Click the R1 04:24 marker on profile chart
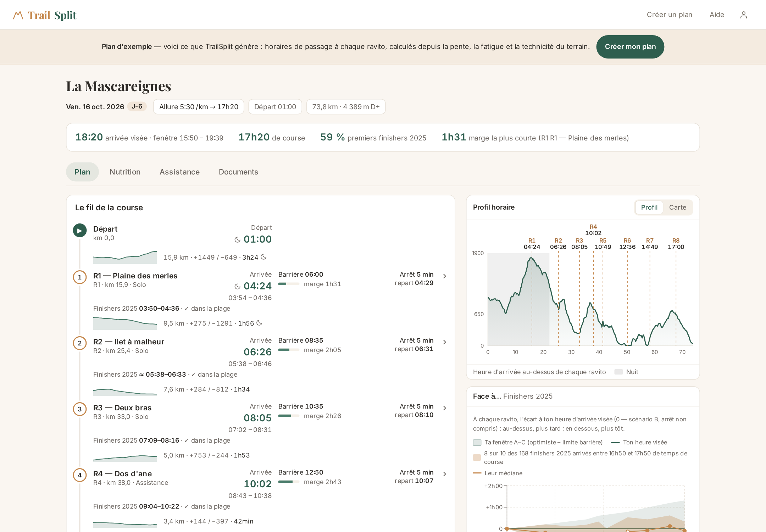The height and width of the screenshot is (532, 766). (x=532, y=244)
